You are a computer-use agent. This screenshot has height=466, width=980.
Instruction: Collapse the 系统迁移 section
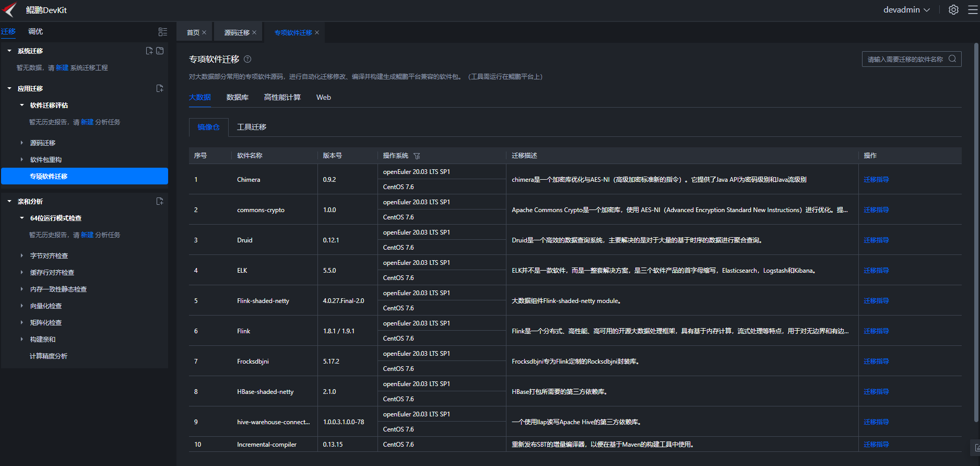[9, 51]
